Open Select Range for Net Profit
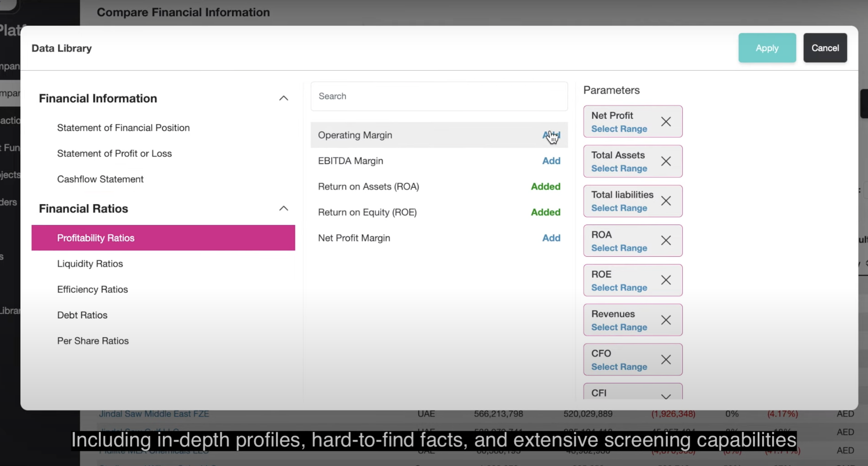 point(619,129)
